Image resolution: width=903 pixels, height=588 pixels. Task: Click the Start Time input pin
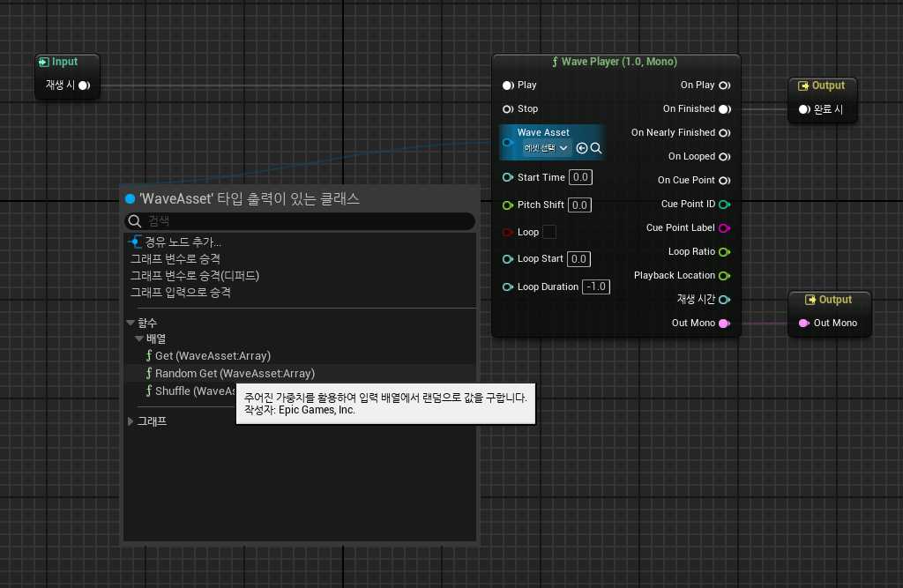507,177
